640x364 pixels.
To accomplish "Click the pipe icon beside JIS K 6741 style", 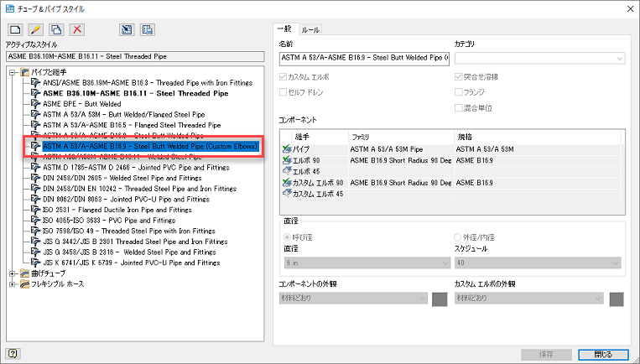I will coord(36,263).
